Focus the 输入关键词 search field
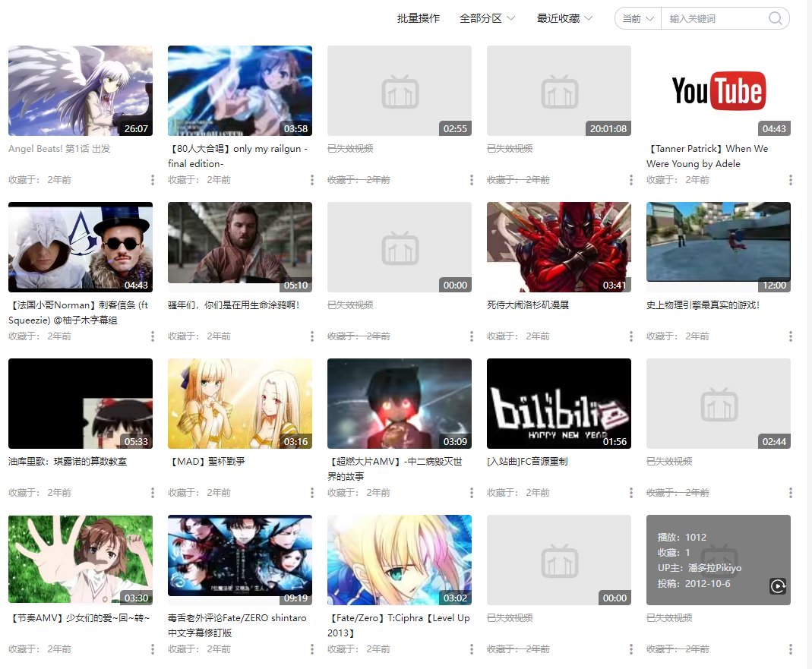The image size is (812, 669). [715, 19]
